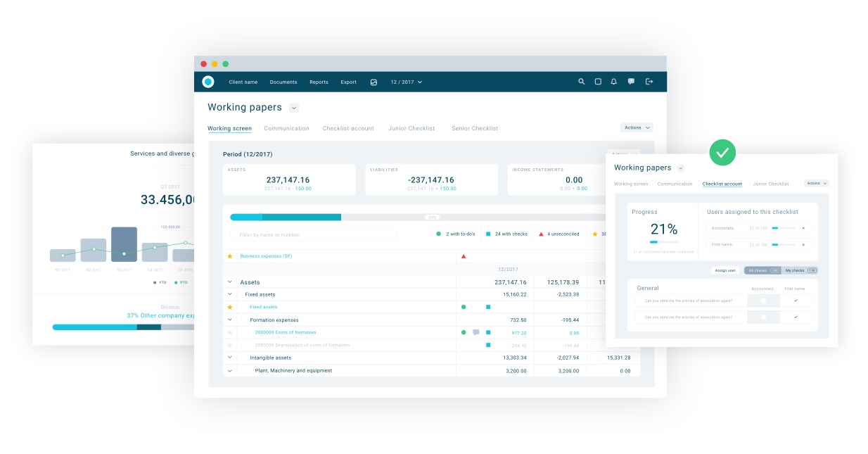Collapse the Formation expenses row chevron
This screenshot has height=454, width=868.
tap(229, 320)
